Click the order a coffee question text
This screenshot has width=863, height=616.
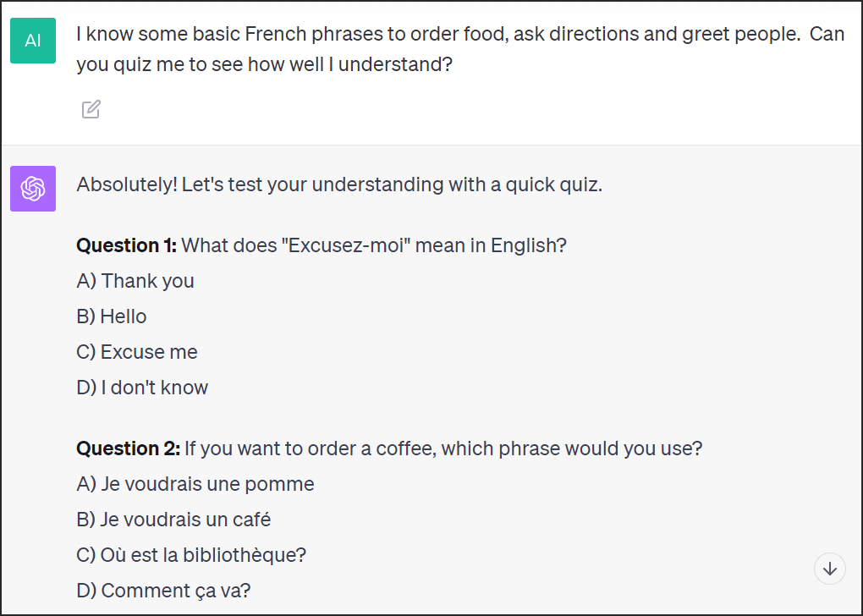443,448
